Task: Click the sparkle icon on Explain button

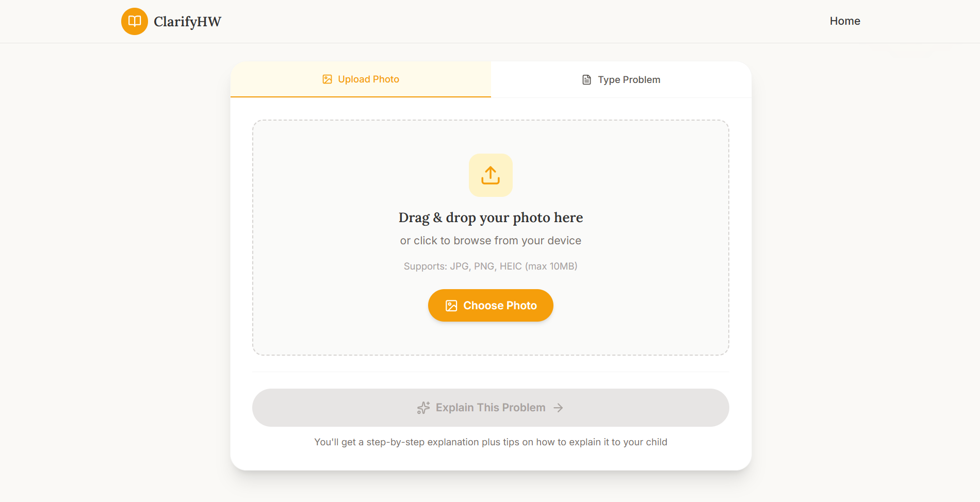Action: pyautogui.click(x=423, y=408)
